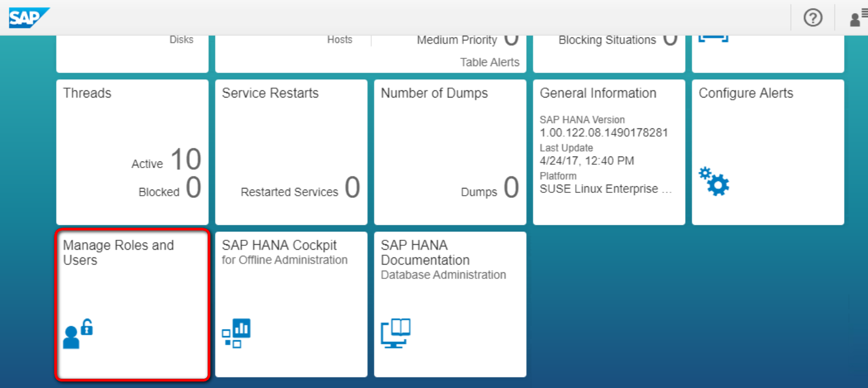Image resolution: width=868 pixels, height=388 pixels.
Task: Click the Active threads count 10
Action: coord(186,159)
